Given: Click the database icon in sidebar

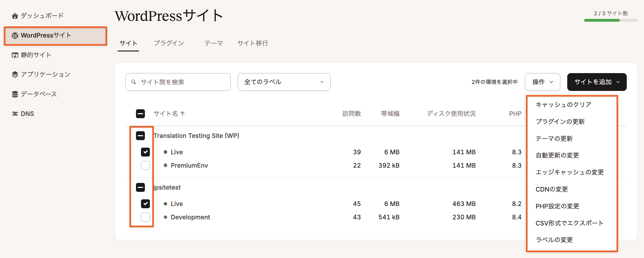Looking at the screenshot, I should click(15, 94).
